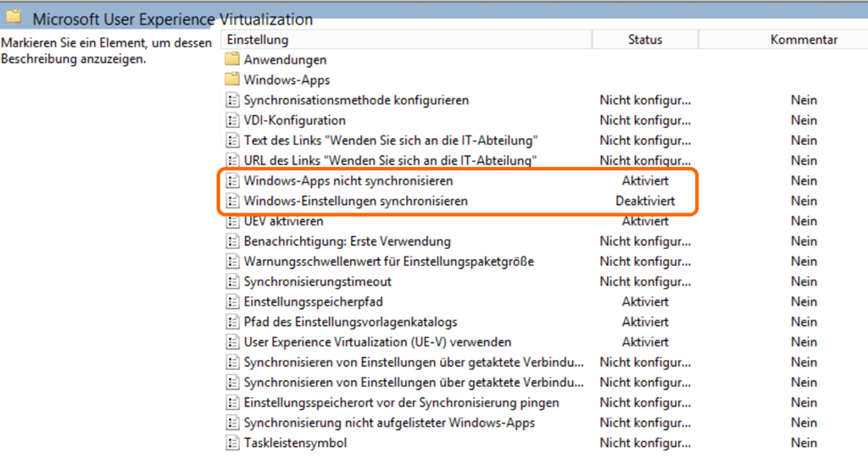Sort list by Status column header
868x459 pixels.
645,40
